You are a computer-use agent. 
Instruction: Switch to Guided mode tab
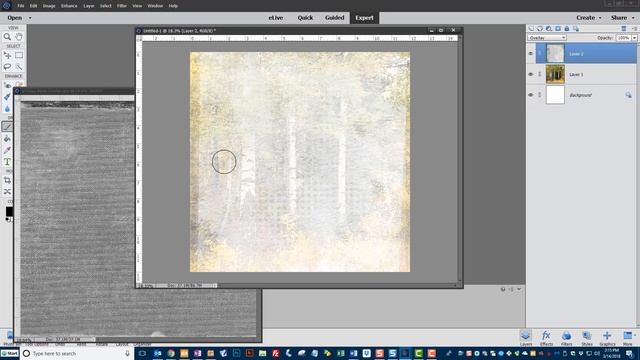(335, 18)
